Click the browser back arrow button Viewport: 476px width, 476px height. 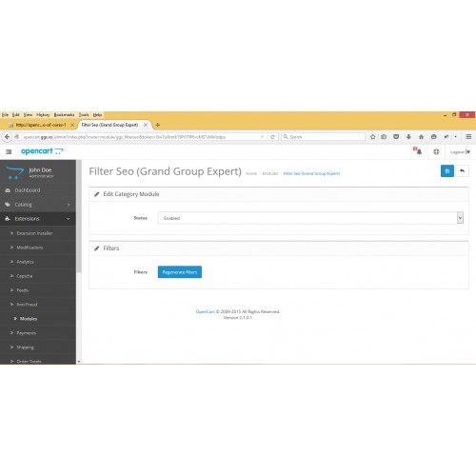[x=7, y=137]
